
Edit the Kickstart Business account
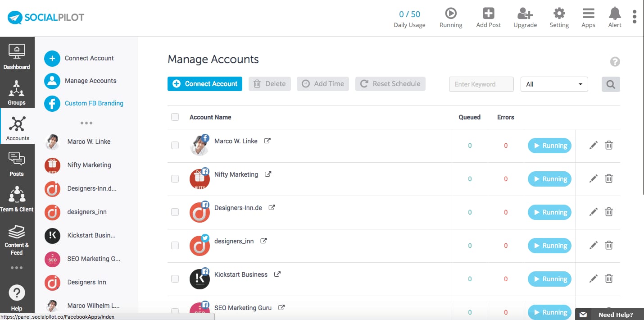point(594,279)
